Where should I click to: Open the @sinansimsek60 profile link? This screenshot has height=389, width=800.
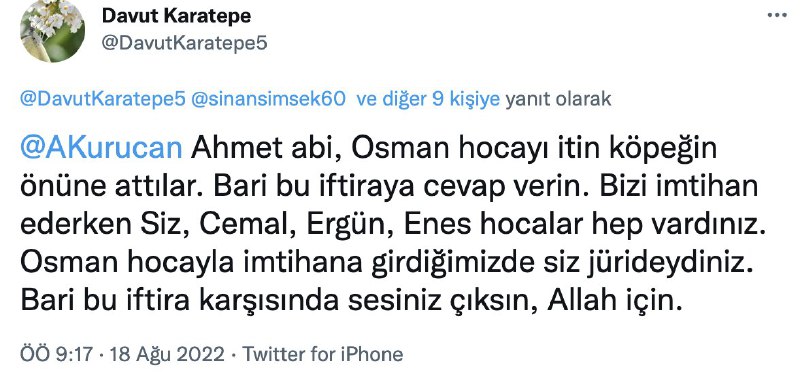[x=268, y=99]
